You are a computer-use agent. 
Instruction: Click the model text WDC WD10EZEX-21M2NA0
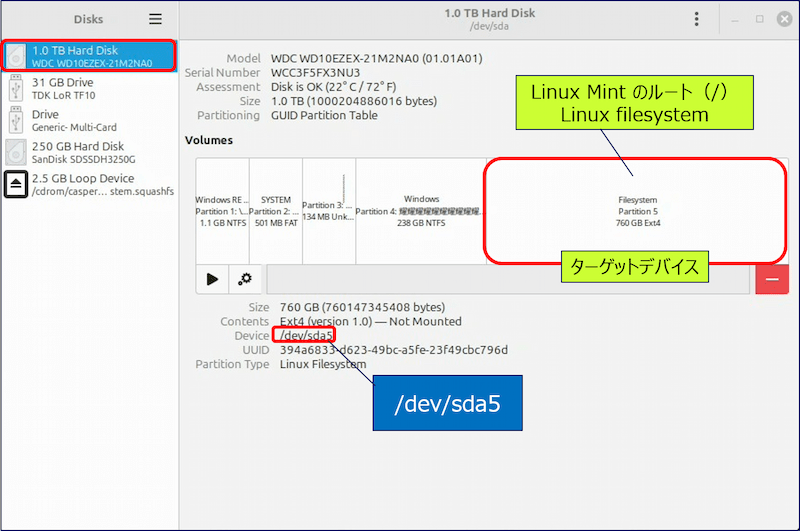[377, 58]
